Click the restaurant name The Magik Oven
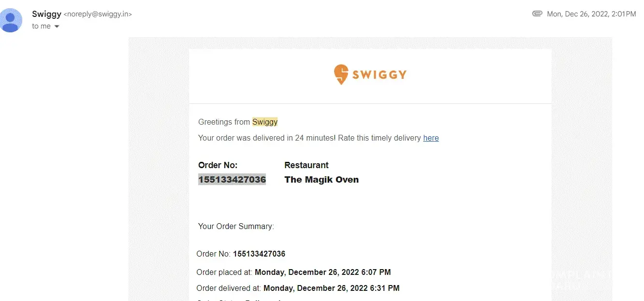 322,180
